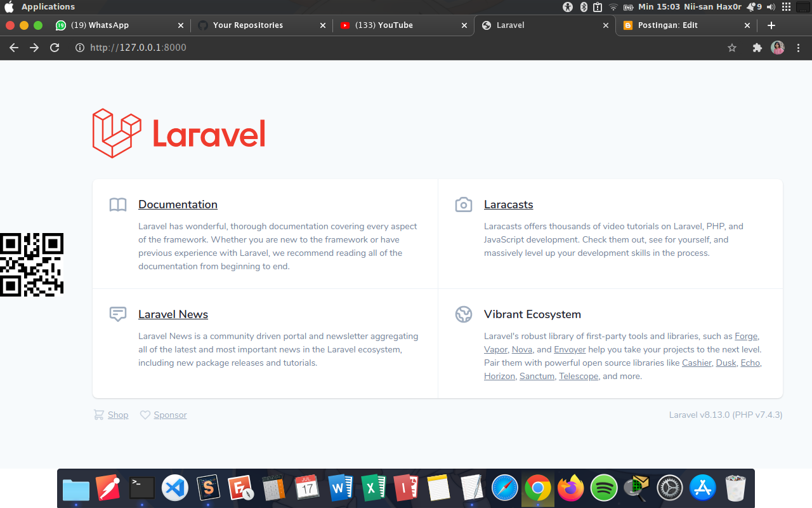
Task: Click the site information icon
Action: point(80,48)
